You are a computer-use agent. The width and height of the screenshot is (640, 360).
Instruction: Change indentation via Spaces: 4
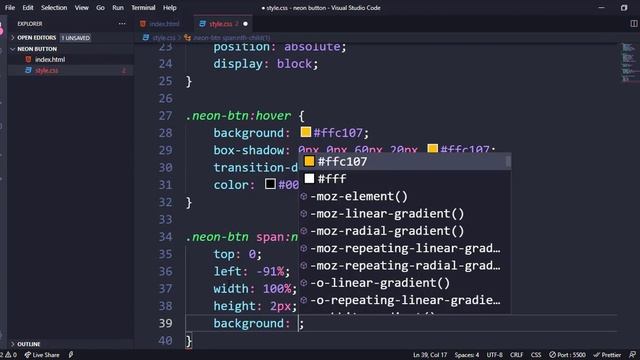point(467,355)
